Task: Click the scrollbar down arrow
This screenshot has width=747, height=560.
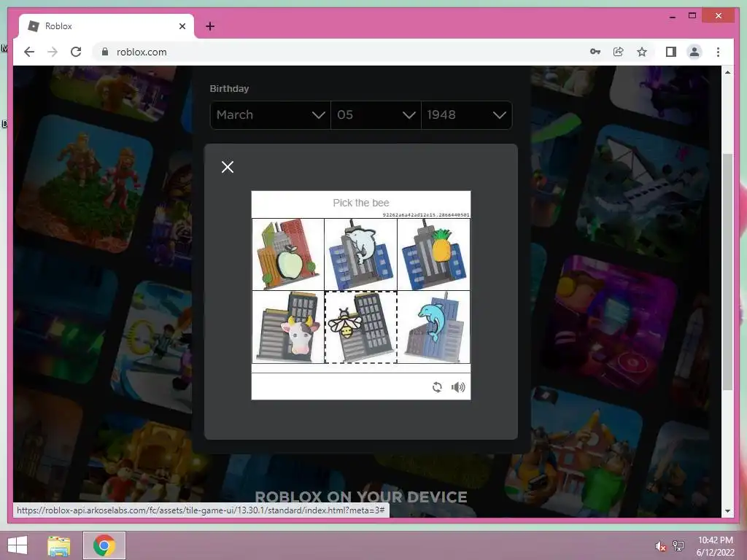Action: click(727, 511)
